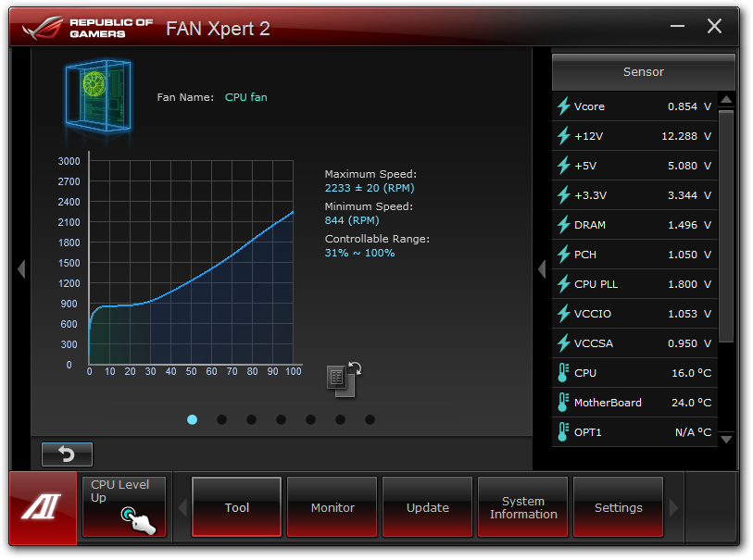The height and width of the screenshot is (560, 753).
Task: Open the Settings menu
Action: tap(618, 506)
